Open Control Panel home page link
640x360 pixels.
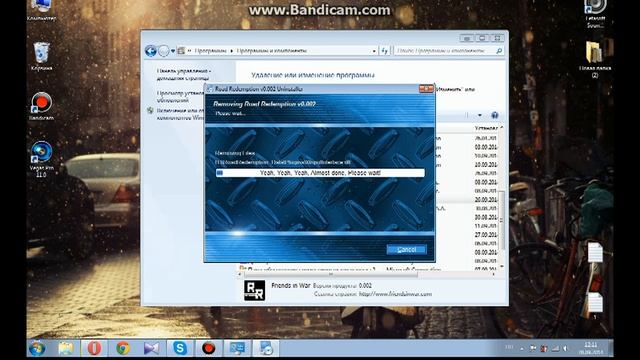pos(183,74)
